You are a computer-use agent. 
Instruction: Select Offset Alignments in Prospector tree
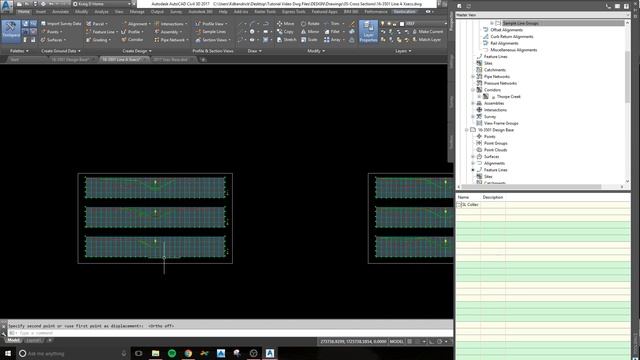point(506,30)
